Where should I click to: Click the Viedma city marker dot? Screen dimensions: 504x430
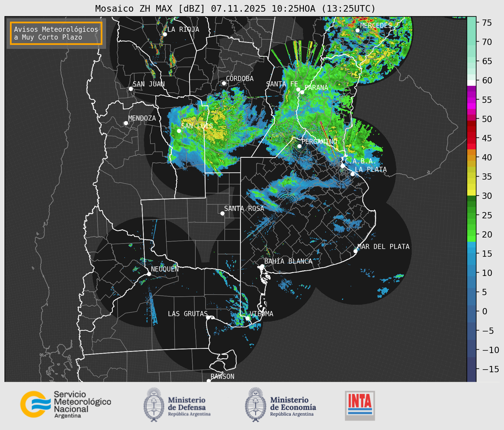pyautogui.click(x=247, y=318)
